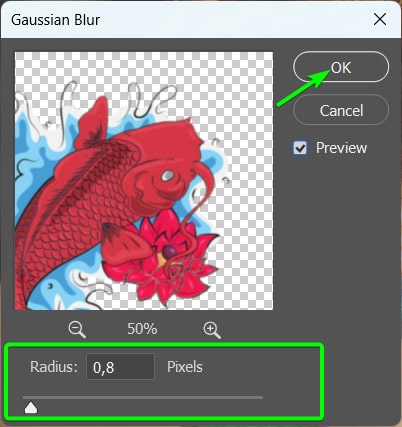The image size is (402, 427).
Task: Confirm the blur by clicking OK
Action: (341, 67)
